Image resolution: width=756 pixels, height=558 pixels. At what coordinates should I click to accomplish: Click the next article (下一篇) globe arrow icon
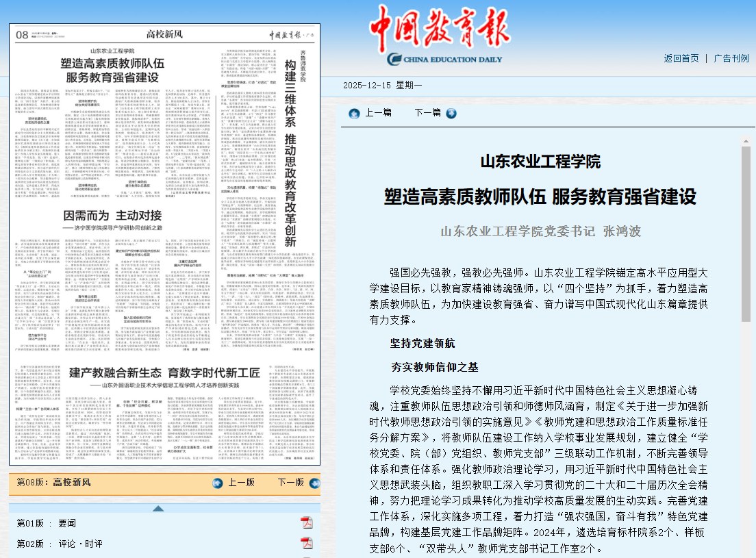450,113
